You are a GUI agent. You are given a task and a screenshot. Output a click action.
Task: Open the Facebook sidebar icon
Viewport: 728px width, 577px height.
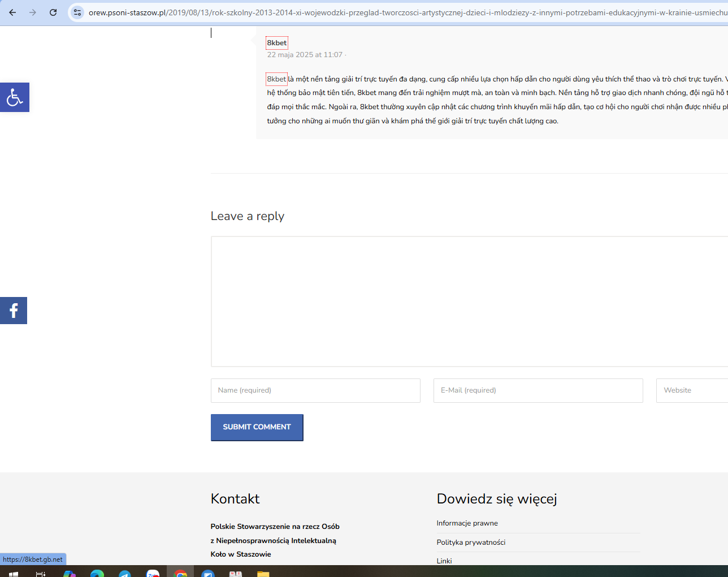pos(14,311)
